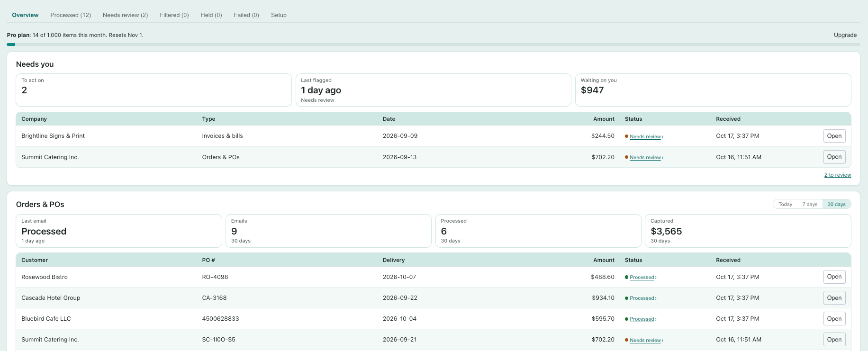868x351 pixels.
Task: Follow the '2 to review' link
Action: click(838, 175)
